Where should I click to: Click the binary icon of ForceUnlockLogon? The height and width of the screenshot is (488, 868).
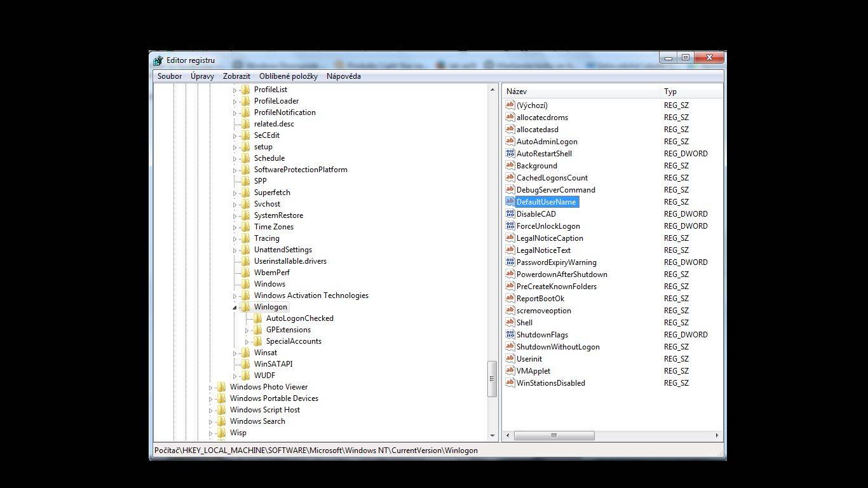510,226
